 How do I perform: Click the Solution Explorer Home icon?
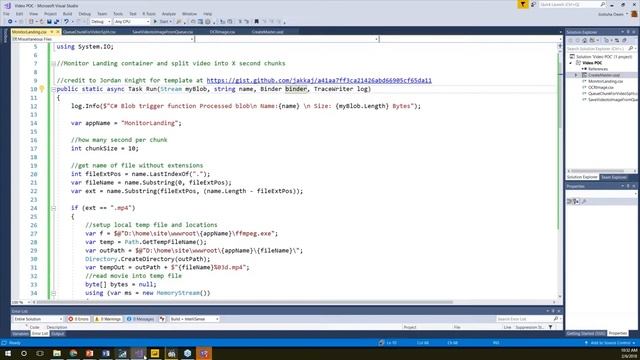[584, 40]
